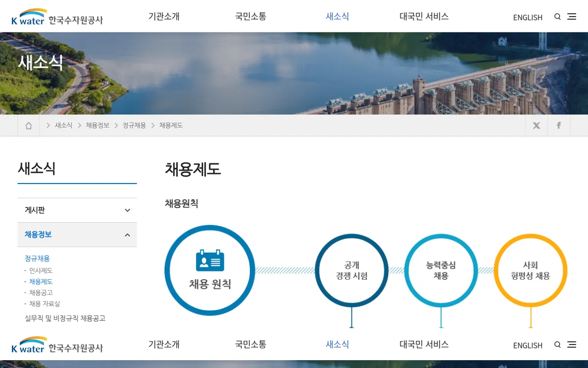Image resolution: width=588 pixels, height=368 pixels.
Task: Open 채용공고 under 정규채용 in the sidebar
Action: [41, 293]
